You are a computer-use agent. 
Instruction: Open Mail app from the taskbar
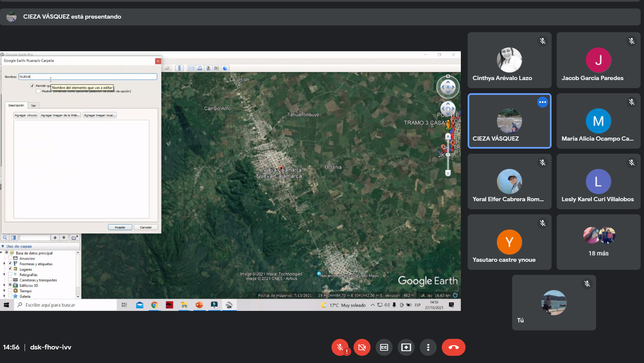coord(139,305)
